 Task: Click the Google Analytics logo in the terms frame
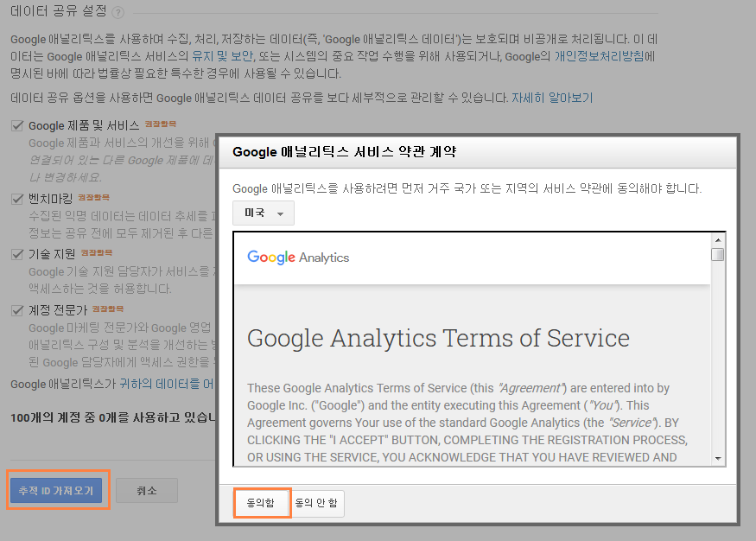pyautogui.click(x=298, y=258)
